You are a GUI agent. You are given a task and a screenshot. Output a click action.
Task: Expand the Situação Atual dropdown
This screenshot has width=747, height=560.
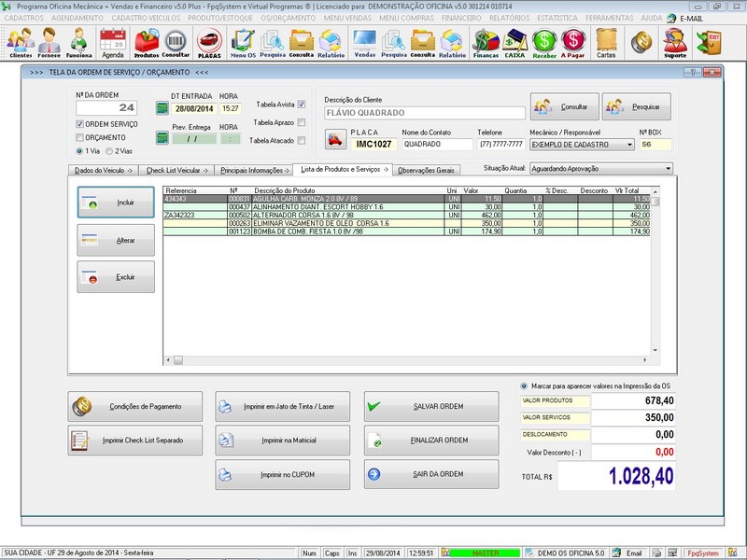click(x=668, y=169)
